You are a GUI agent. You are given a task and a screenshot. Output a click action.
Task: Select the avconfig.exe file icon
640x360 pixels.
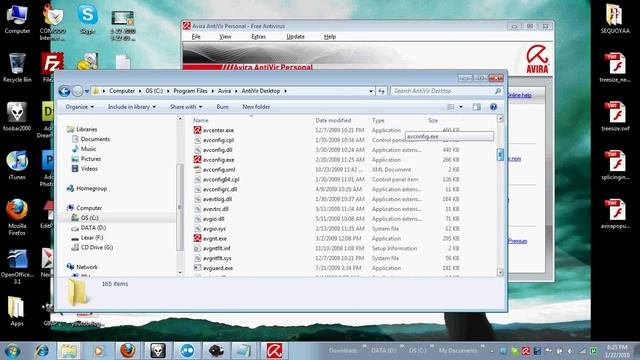pyautogui.click(x=198, y=160)
